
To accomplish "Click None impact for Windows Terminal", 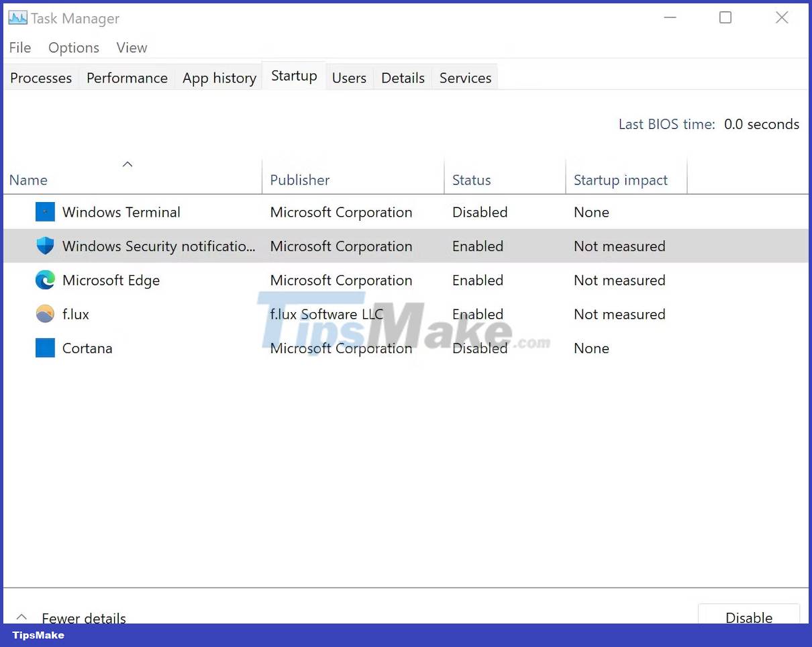I will click(x=591, y=212).
